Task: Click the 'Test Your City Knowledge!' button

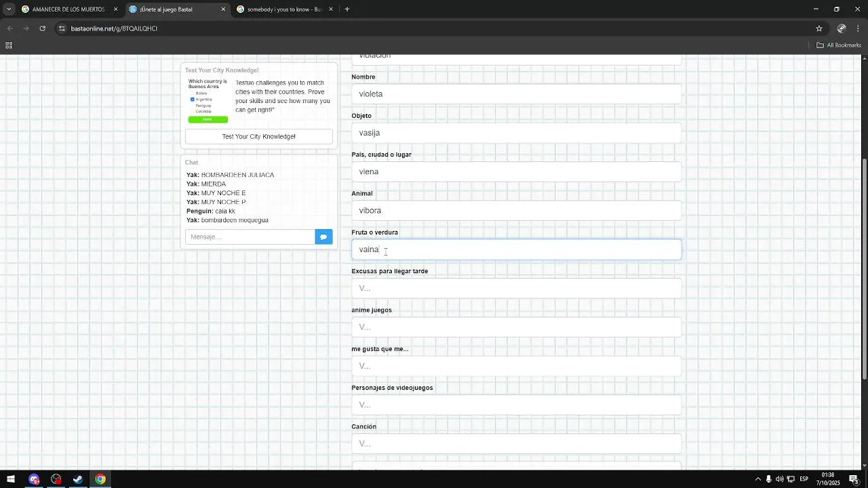Action: 259,136
